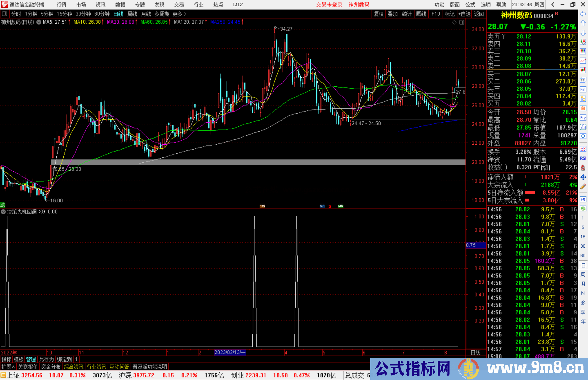The image size is (588, 380).
Task: Collapse the 决策先机回调 indicator via its circle arrow
Action: pyautogui.click(x=3, y=212)
